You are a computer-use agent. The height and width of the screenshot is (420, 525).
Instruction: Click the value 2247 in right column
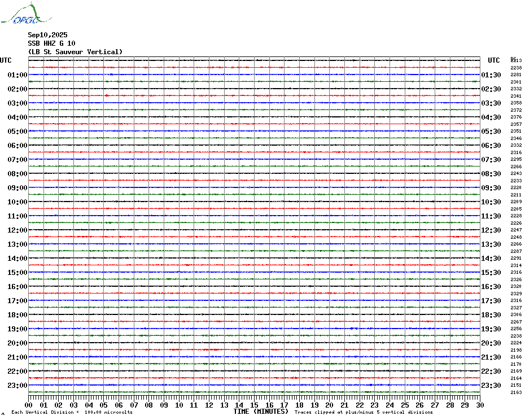[516, 230]
